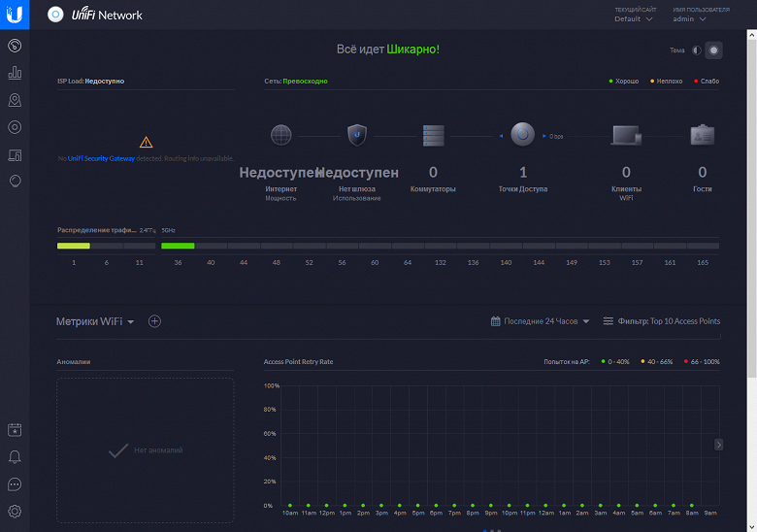The height and width of the screenshot is (532, 757).
Task: Open the Statistics bar-chart icon in sidebar
Action: (x=15, y=73)
